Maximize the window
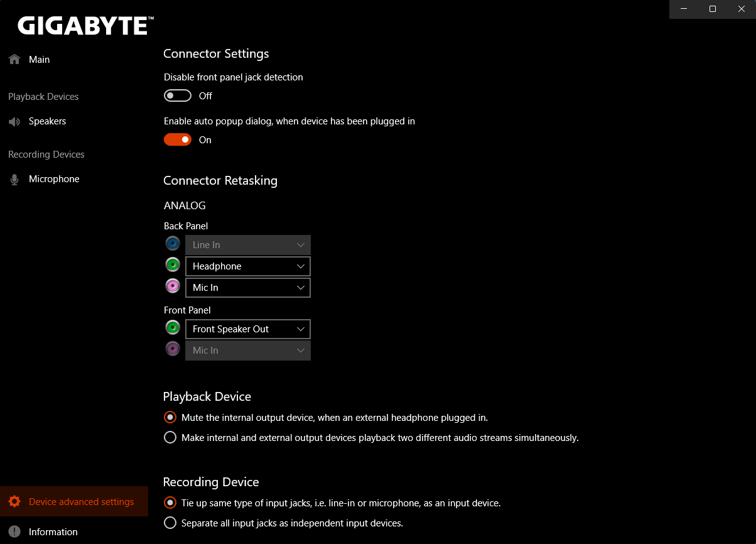 click(713, 9)
